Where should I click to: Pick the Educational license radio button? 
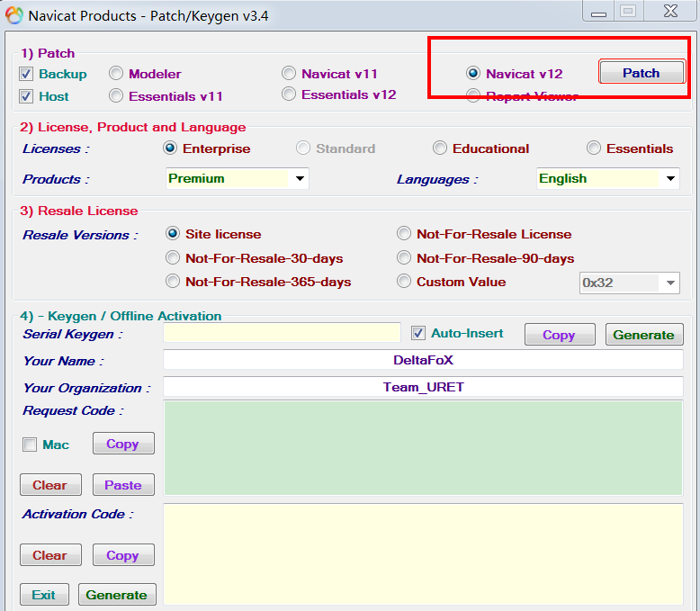tap(440, 148)
